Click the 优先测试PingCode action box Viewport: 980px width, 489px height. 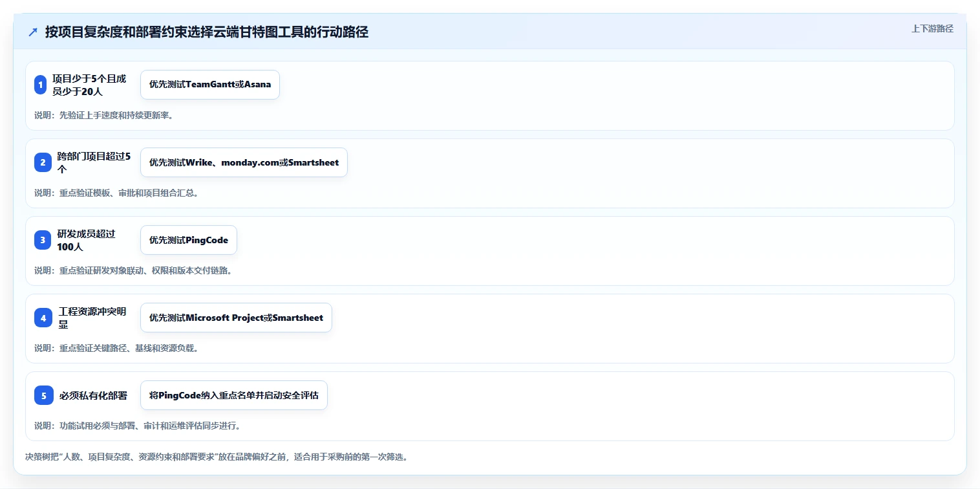pos(189,240)
